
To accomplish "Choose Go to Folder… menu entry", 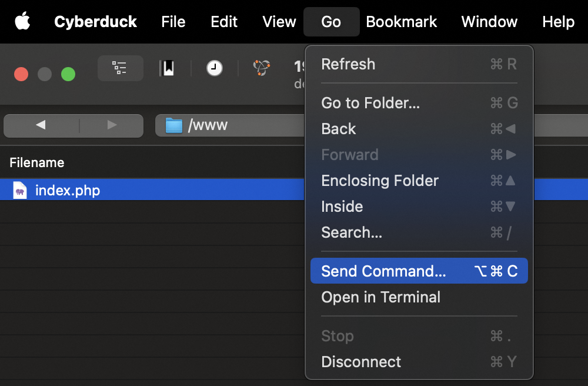I will point(370,103).
